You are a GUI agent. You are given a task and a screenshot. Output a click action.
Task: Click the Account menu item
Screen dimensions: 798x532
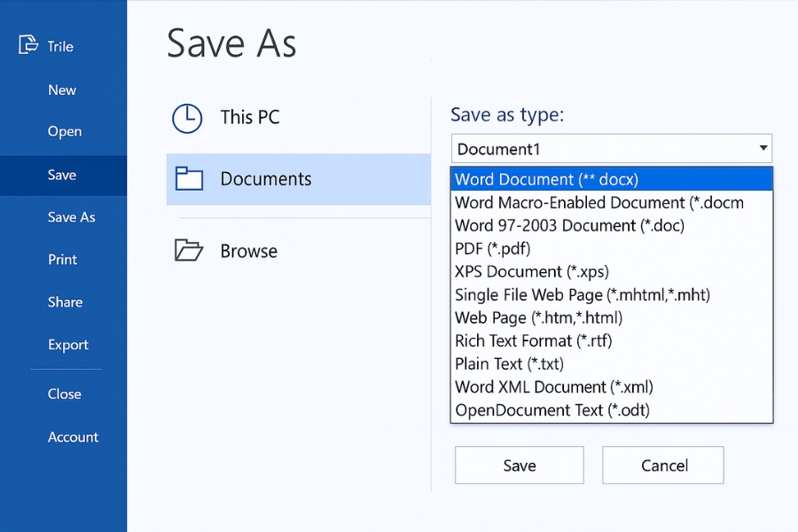pos(73,437)
